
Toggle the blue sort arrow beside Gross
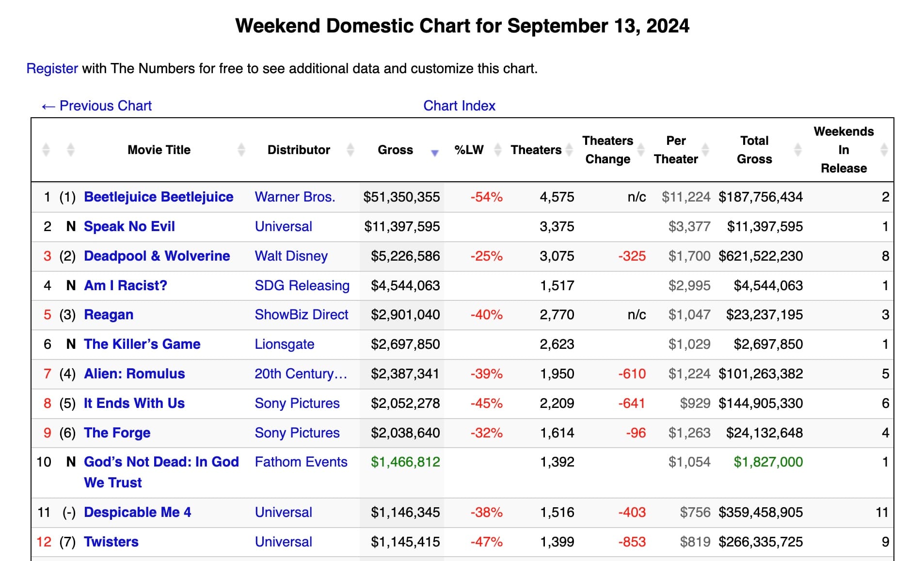click(x=435, y=153)
